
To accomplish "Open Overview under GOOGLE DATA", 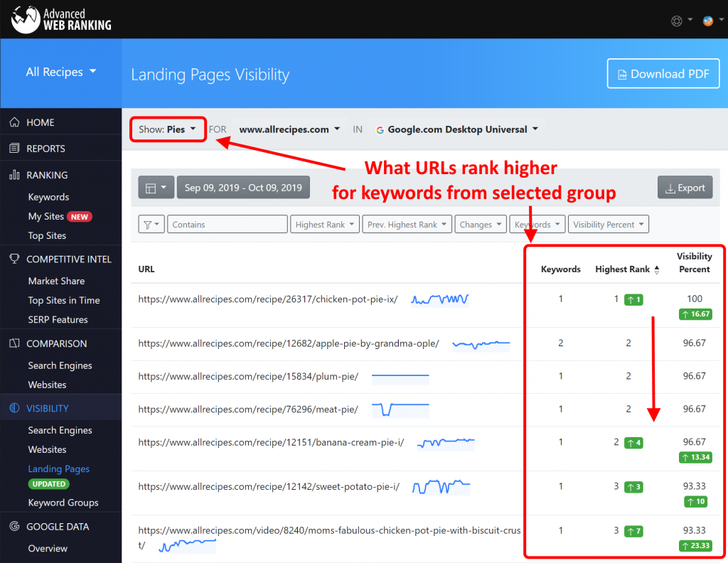I will pyautogui.click(x=48, y=548).
